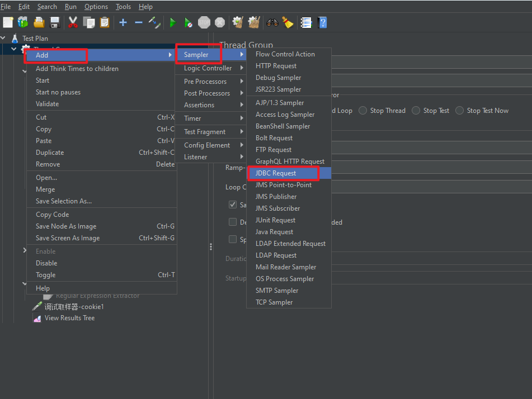532x399 pixels.
Task: Uncheck the Same user on each iteration checkbox
Action: 233,205
